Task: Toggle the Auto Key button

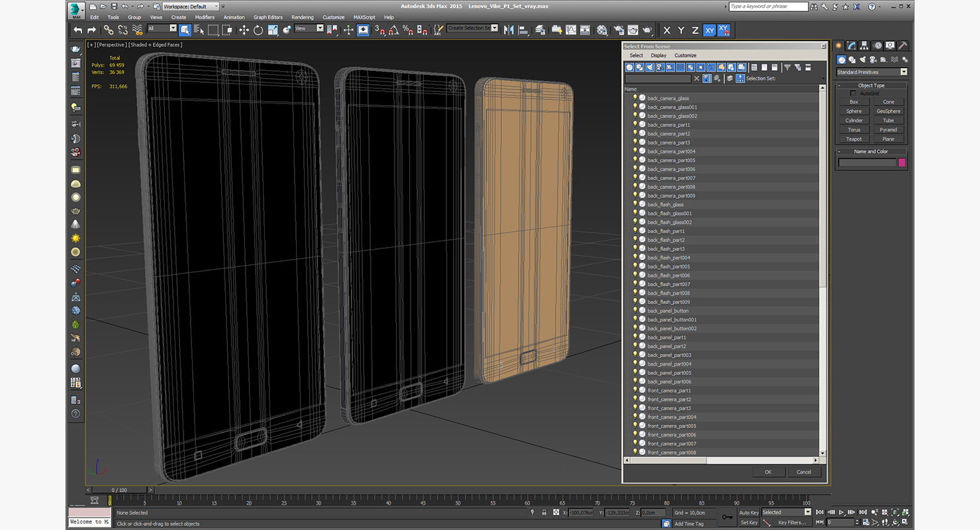Action: pos(749,513)
